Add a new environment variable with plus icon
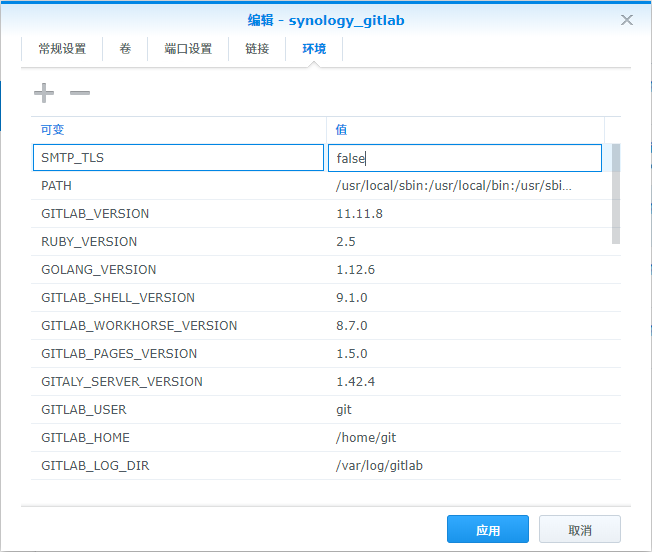This screenshot has height=552, width=652. tap(44, 93)
